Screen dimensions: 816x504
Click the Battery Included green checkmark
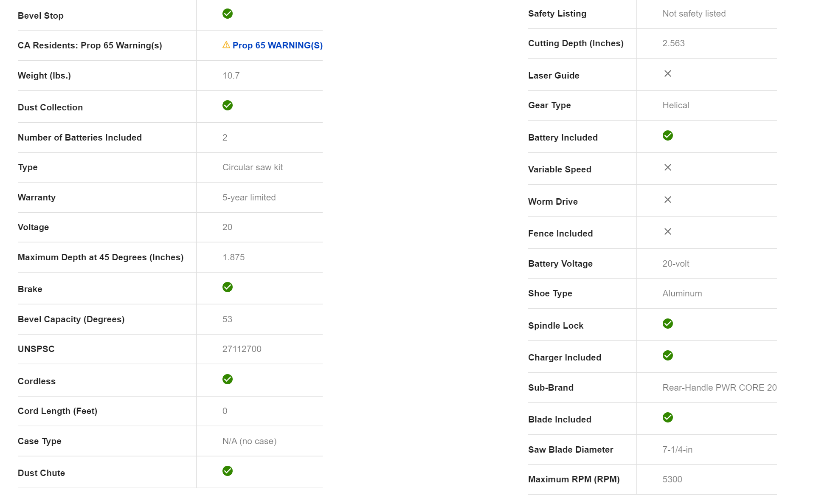(x=668, y=135)
